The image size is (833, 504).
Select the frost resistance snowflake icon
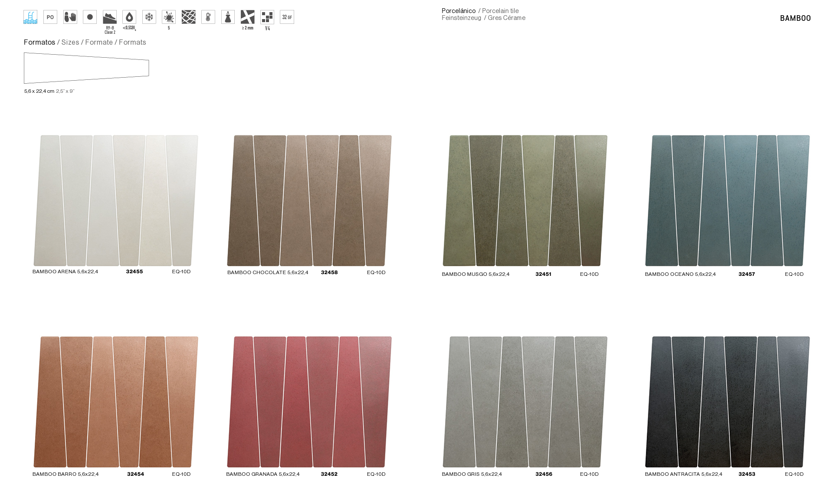(x=149, y=17)
